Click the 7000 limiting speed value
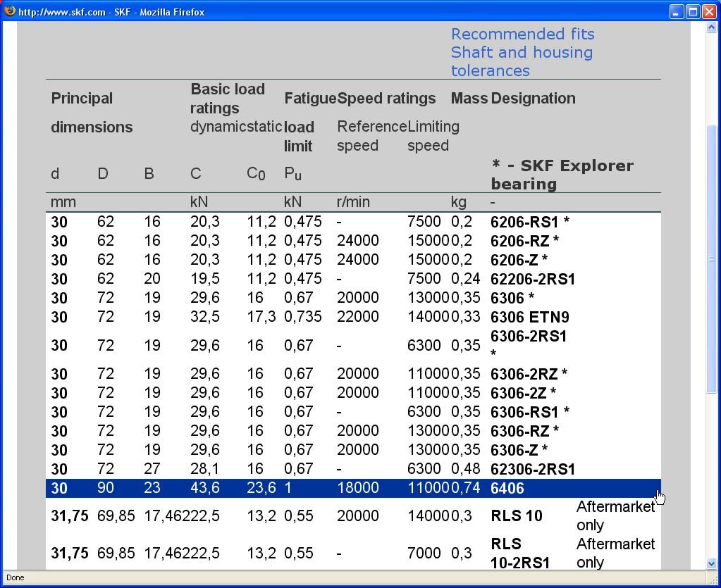721x588 pixels. click(x=424, y=553)
